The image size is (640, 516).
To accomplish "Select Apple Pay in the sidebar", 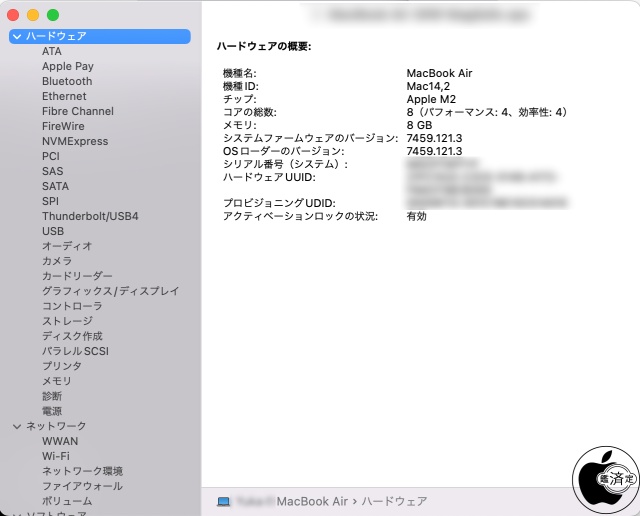I will click(68, 66).
